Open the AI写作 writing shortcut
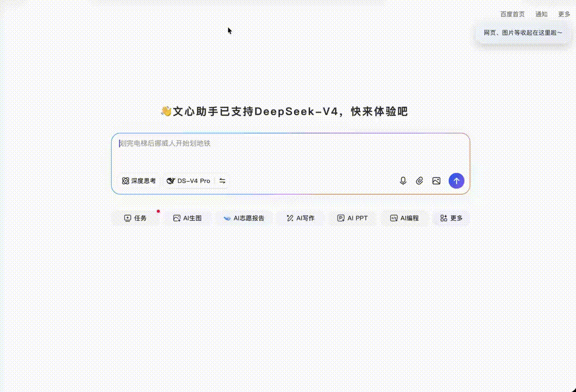 [301, 218]
